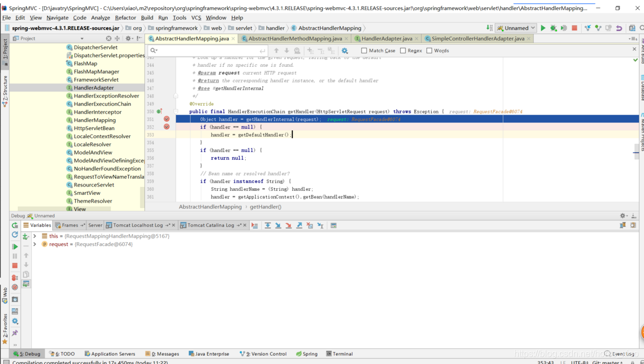This screenshot has height=364, width=644.
Task: Toggle Words checkbox
Action: pos(429,51)
